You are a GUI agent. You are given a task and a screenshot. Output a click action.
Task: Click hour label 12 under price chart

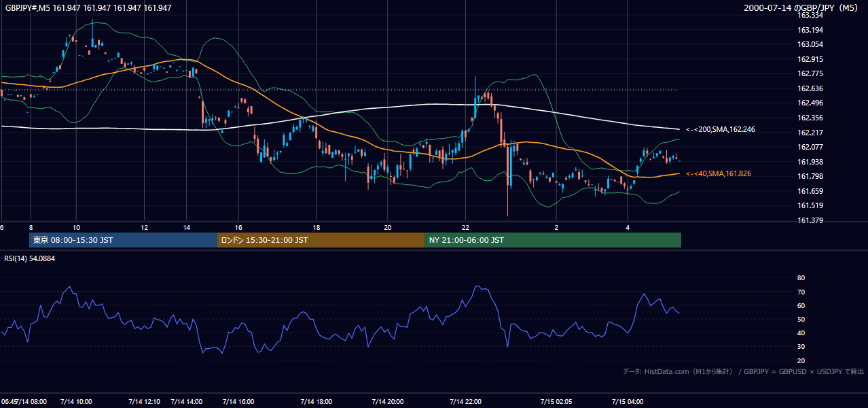[x=144, y=227]
